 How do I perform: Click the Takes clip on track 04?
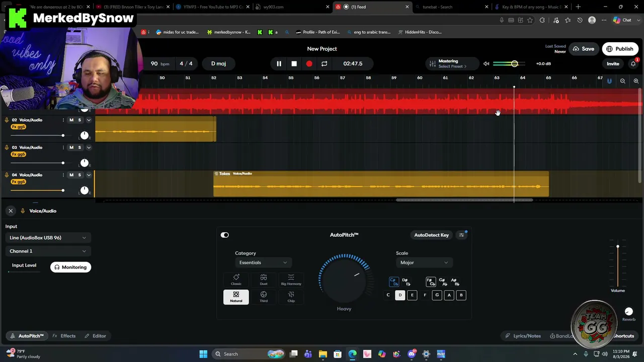381,184
